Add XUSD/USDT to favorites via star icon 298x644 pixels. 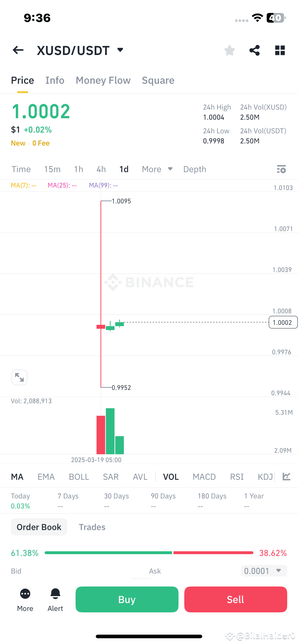click(229, 50)
